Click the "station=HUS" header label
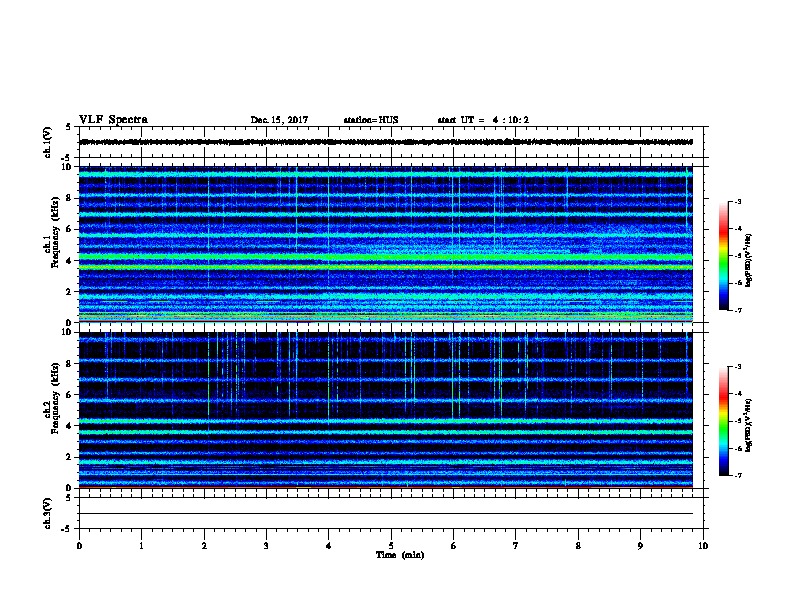This screenshot has width=792, height=612. pyautogui.click(x=371, y=120)
